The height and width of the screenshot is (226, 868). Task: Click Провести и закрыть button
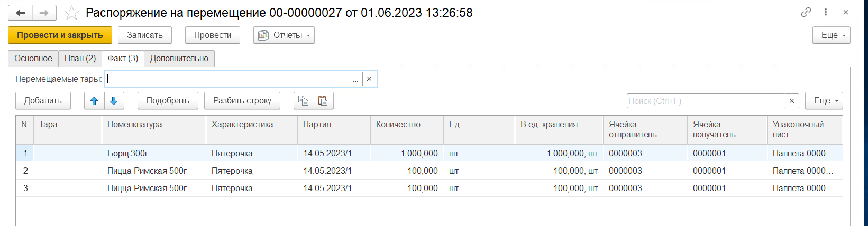pos(60,35)
